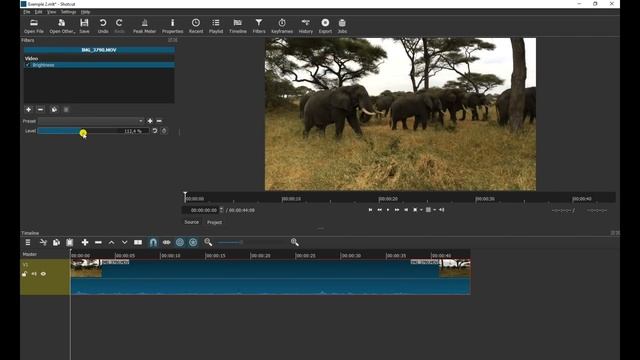Open the Settings menu

click(x=69, y=12)
